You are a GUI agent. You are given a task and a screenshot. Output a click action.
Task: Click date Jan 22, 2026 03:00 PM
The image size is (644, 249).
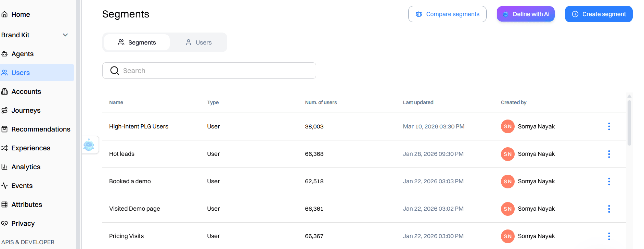(433, 236)
